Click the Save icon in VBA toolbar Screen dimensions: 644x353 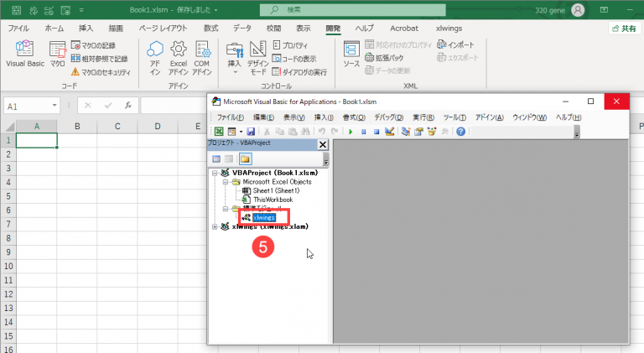[x=251, y=132]
